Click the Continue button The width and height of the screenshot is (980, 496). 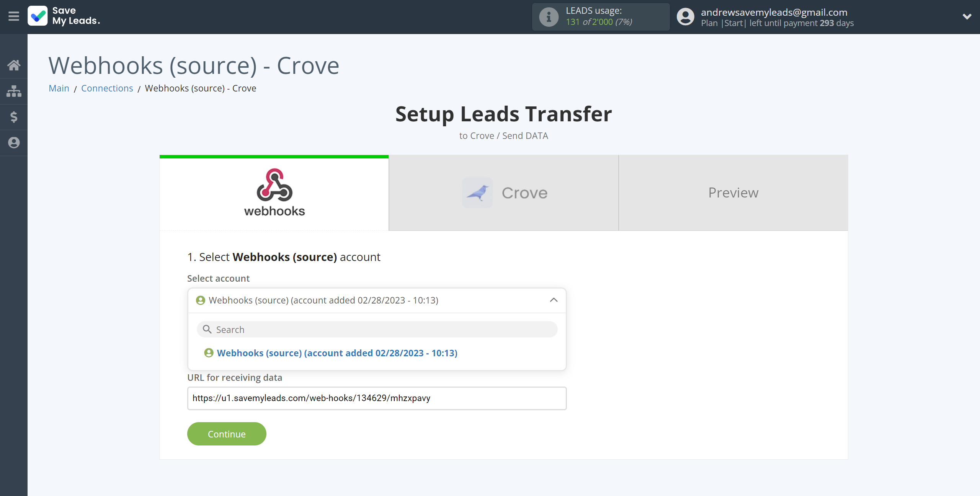coord(227,434)
